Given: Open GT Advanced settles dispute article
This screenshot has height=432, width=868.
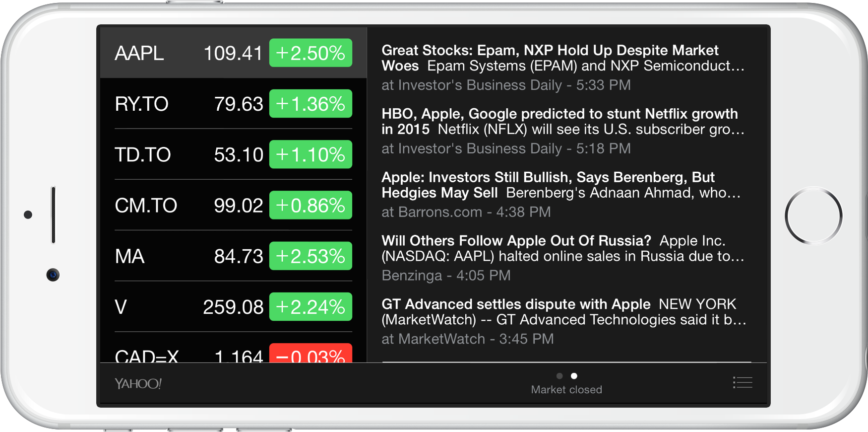Looking at the screenshot, I should pyautogui.click(x=563, y=322).
